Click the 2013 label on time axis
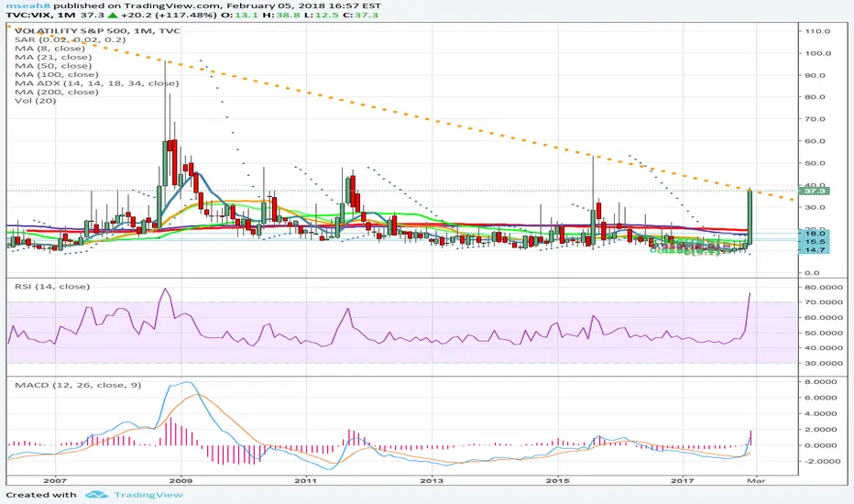Screen dimensions: 854x504 pos(432,480)
